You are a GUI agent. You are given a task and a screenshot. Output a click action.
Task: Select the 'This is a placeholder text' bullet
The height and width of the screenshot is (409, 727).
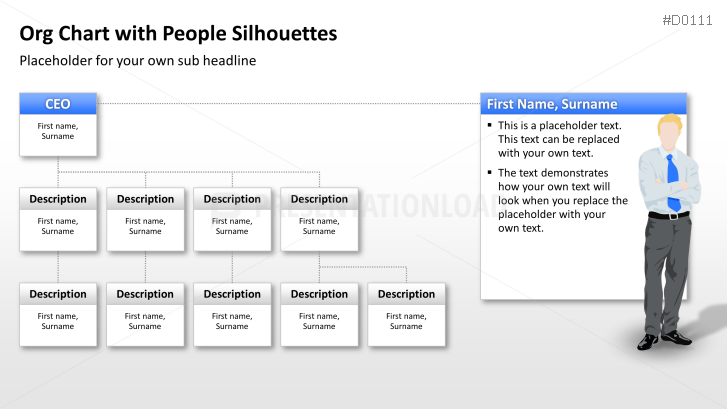click(559, 139)
